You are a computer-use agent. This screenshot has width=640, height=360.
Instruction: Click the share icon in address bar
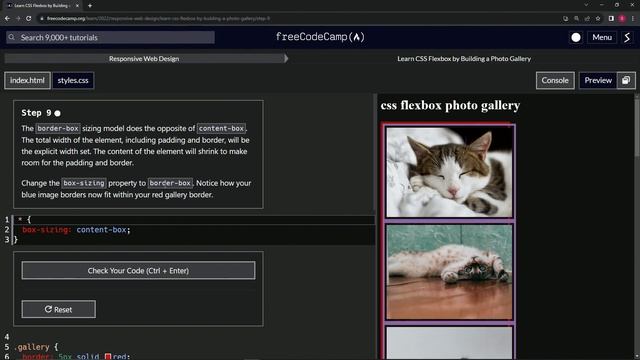[x=587, y=18]
